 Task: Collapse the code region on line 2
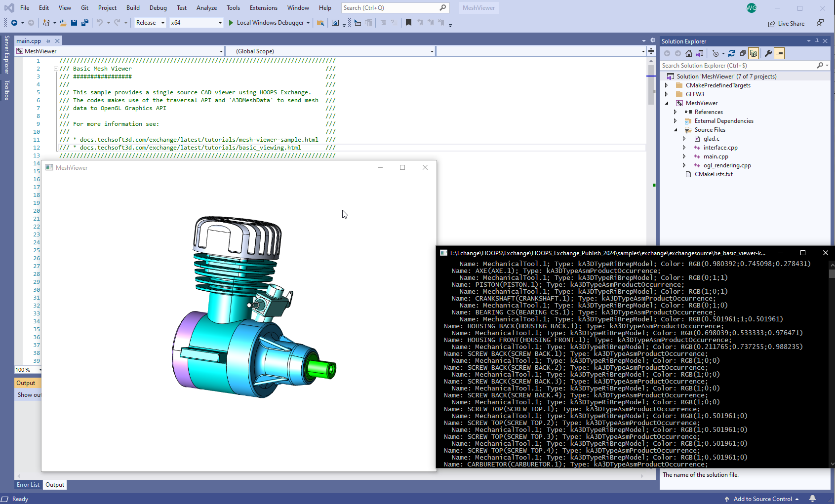coord(56,69)
